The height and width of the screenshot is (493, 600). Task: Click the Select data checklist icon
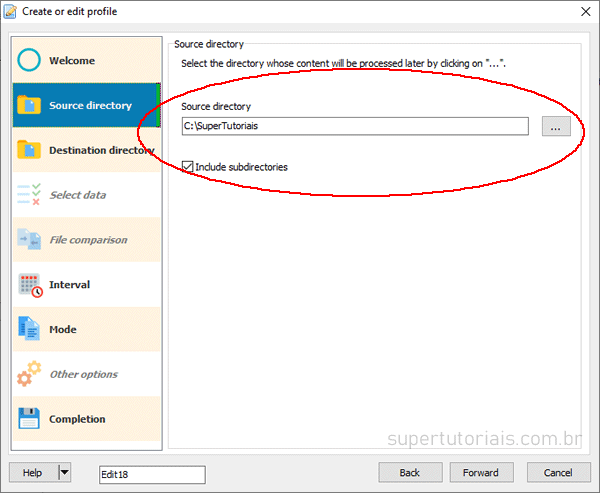point(30,195)
